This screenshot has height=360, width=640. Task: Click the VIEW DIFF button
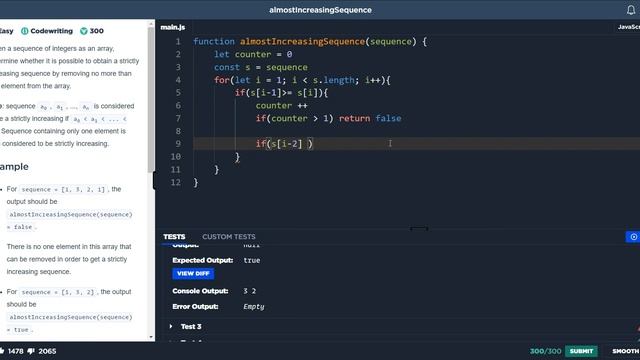[x=193, y=273]
